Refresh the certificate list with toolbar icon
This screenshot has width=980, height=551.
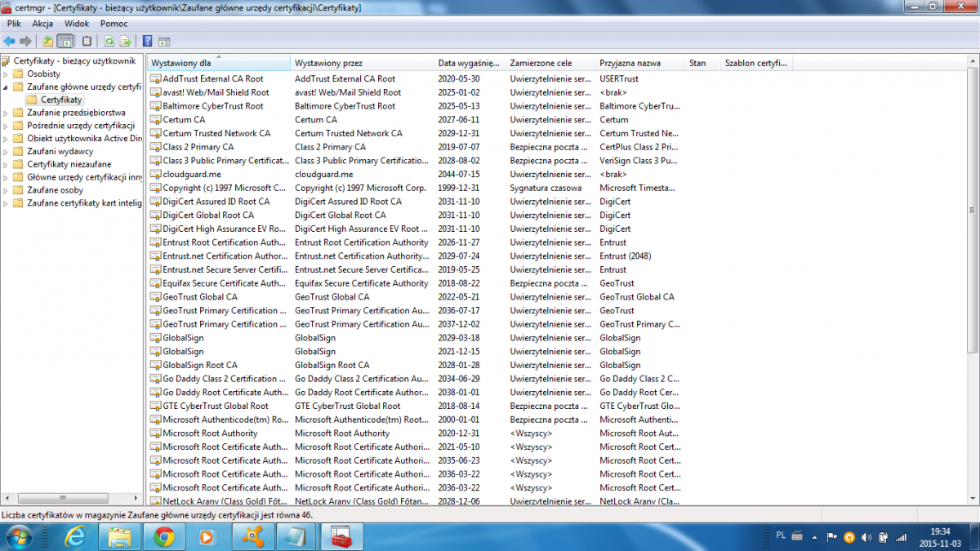point(109,41)
